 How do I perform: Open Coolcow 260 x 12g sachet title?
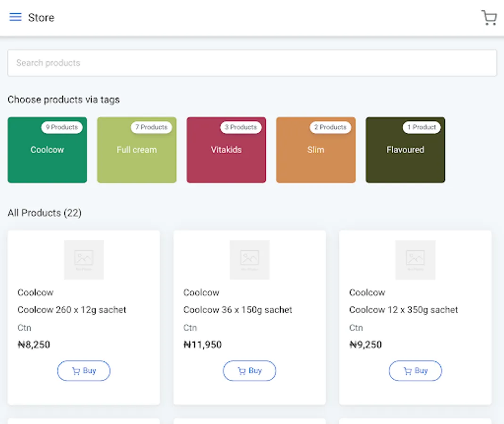click(x=72, y=310)
